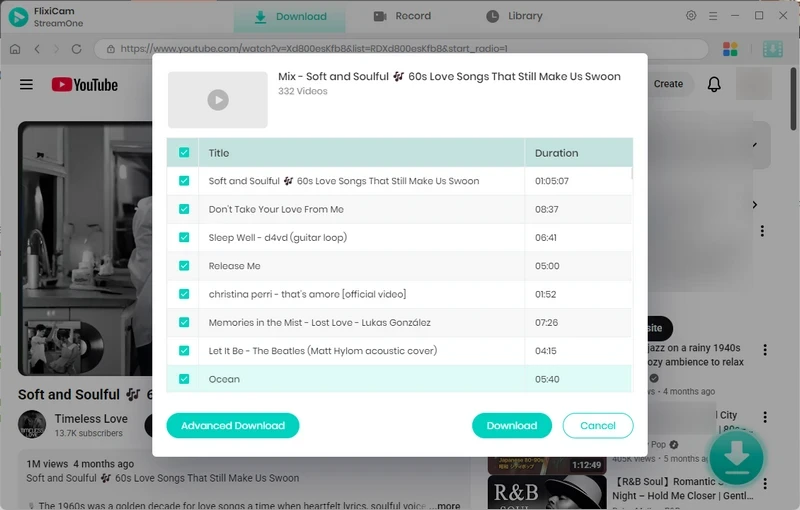Open the Timeless Love channel name link

[91, 419]
